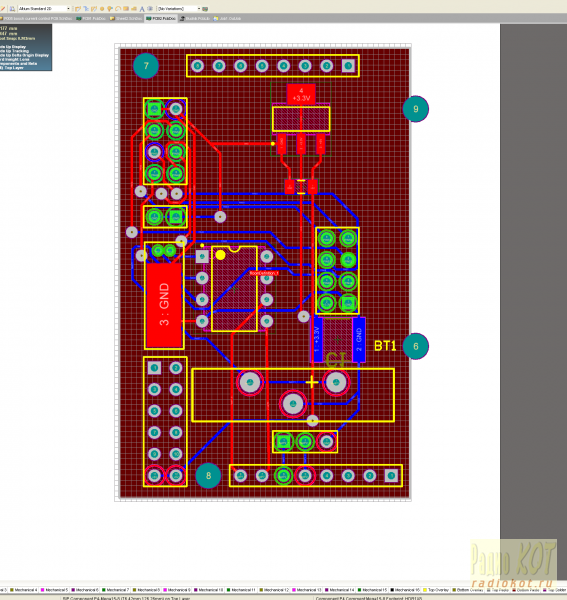Screen dimensions: 567x600
Task: Click the Place Pad tool icon
Action: pos(102,8)
